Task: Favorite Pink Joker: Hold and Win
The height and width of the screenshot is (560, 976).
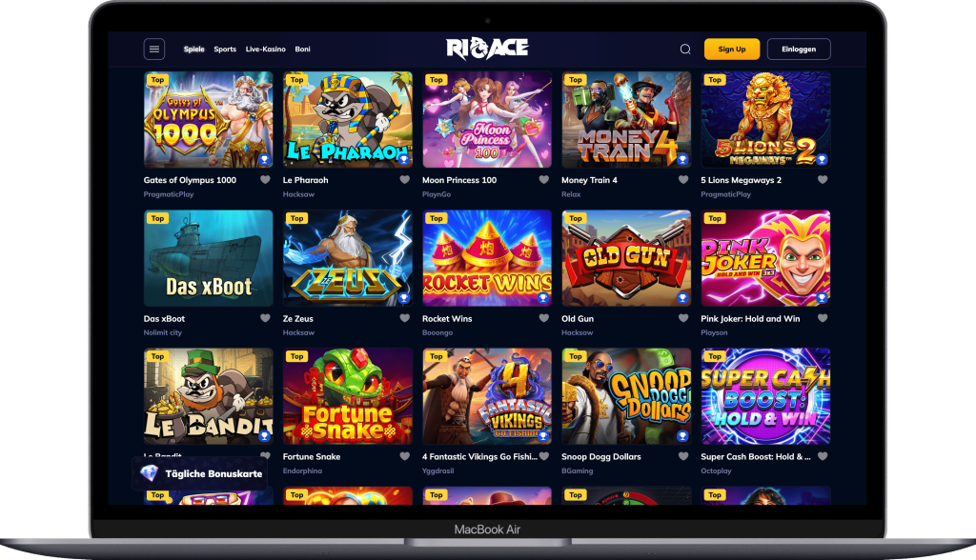Action: click(x=823, y=318)
